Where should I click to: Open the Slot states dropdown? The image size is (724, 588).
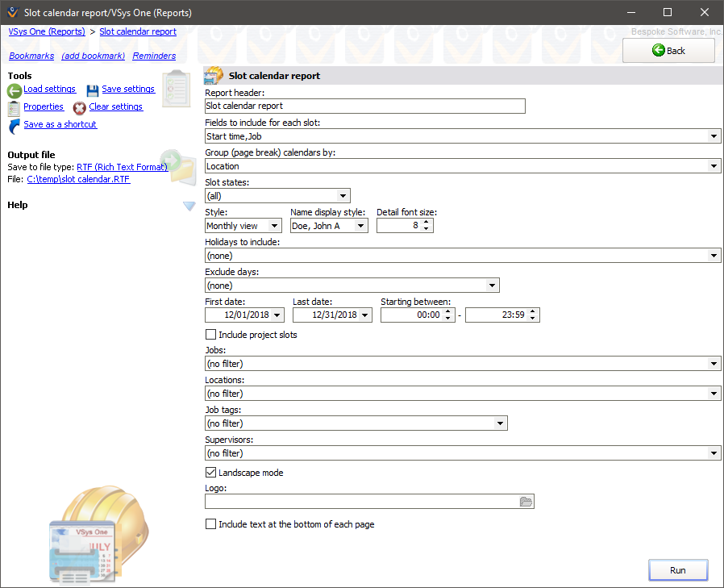[x=343, y=195]
